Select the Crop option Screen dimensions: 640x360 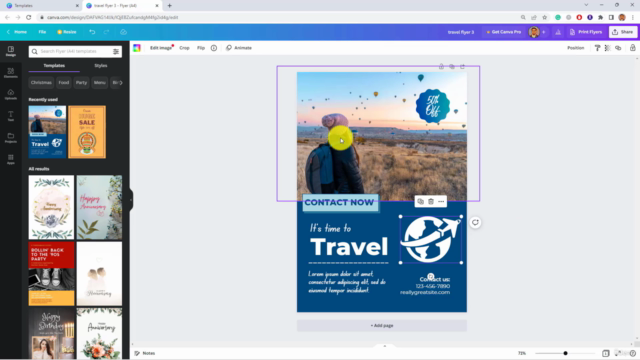(184, 48)
